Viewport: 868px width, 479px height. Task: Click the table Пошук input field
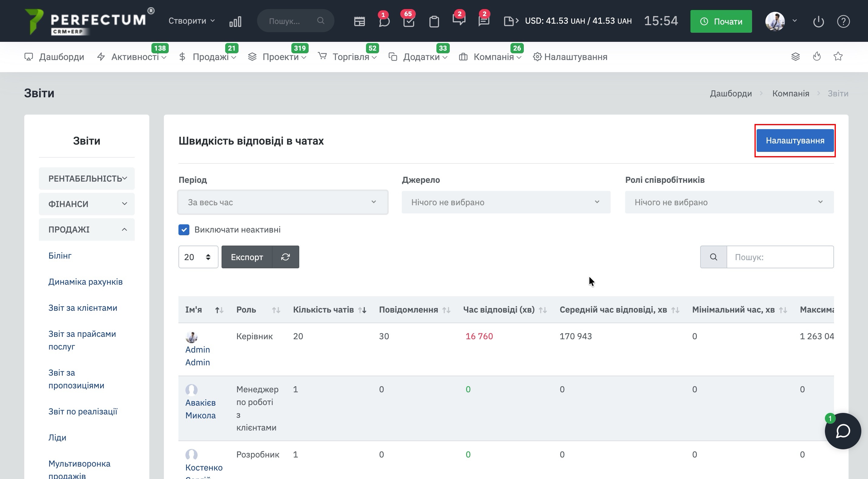tap(780, 257)
